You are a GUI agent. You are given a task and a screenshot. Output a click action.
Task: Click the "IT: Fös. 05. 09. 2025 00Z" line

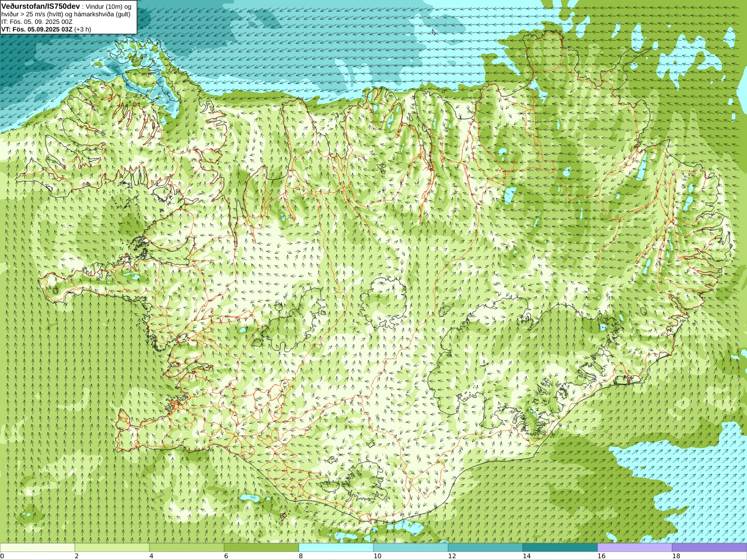37,22
